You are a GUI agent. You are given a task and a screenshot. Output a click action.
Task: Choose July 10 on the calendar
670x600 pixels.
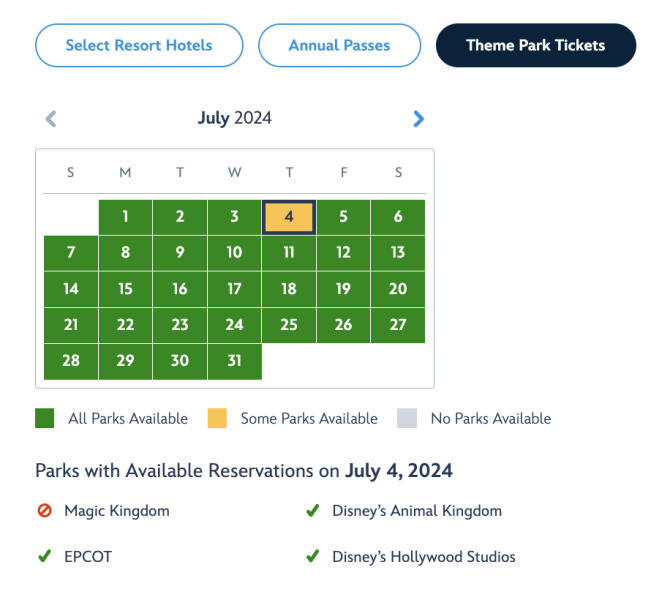pyautogui.click(x=234, y=253)
